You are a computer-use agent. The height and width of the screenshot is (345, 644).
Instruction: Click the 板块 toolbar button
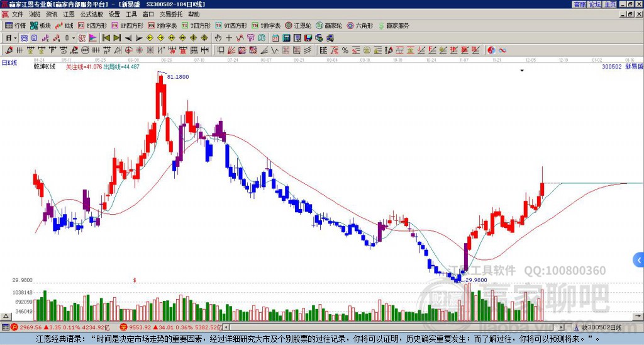pyautogui.click(x=40, y=25)
